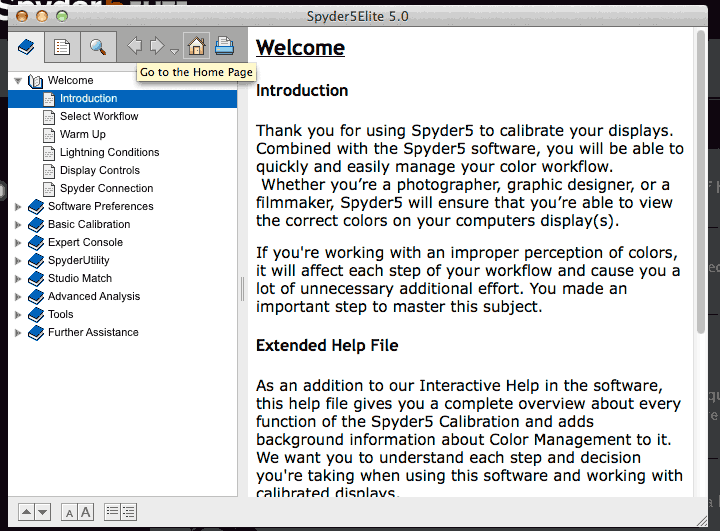Screen dimensions: 720x531
Task: Go to next topic with down arrow
Action: coord(43,512)
